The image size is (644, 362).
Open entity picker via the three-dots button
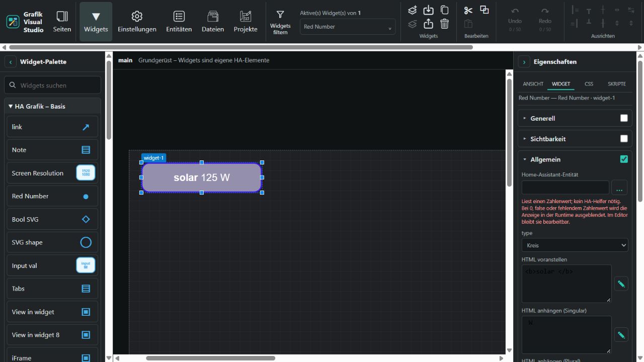click(619, 188)
